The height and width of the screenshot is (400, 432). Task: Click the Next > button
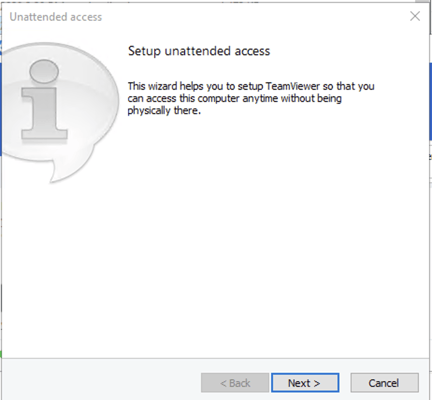[x=305, y=383]
